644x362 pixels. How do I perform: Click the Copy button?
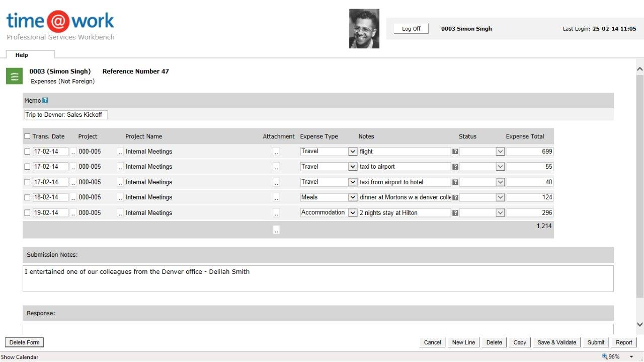pyautogui.click(x=520, y=342)
